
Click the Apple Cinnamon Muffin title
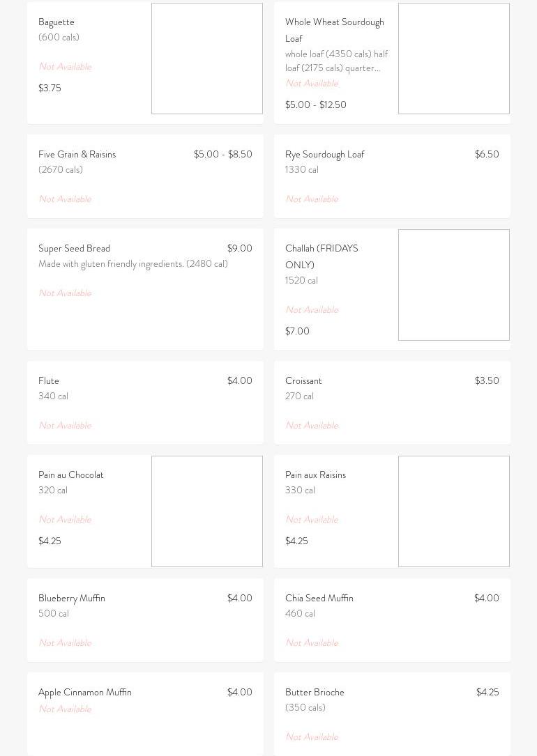pos(85,693)
